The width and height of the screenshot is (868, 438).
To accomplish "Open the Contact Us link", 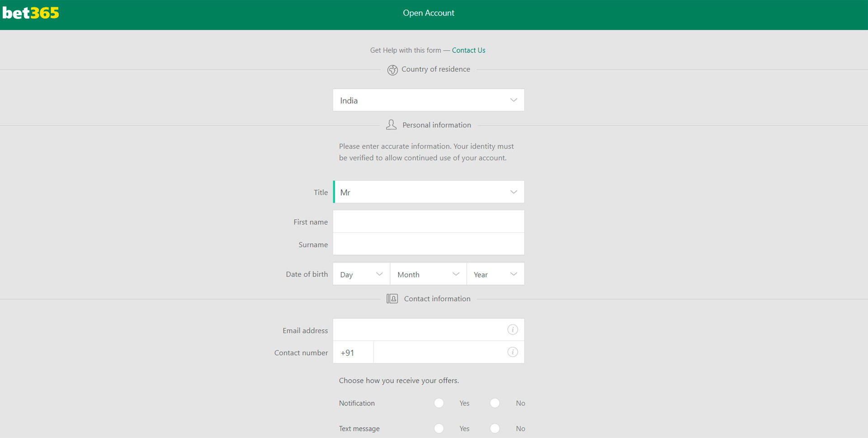I will [468, 50].
